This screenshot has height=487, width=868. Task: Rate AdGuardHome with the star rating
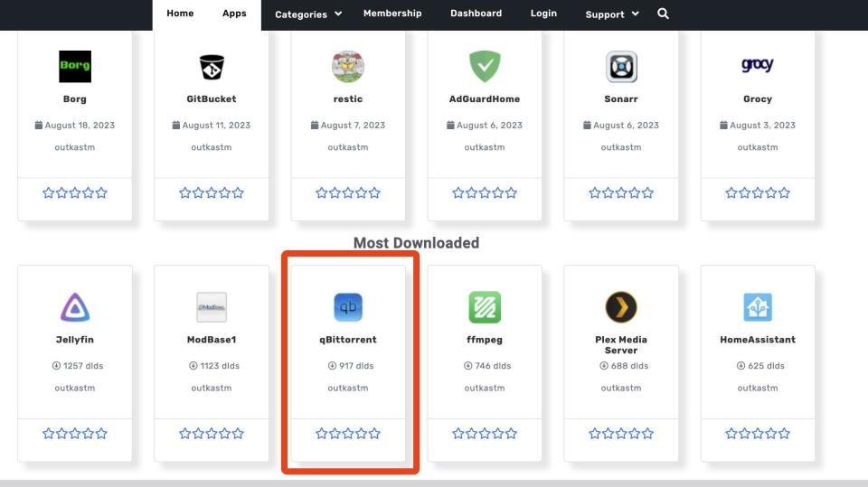(485, 192)
